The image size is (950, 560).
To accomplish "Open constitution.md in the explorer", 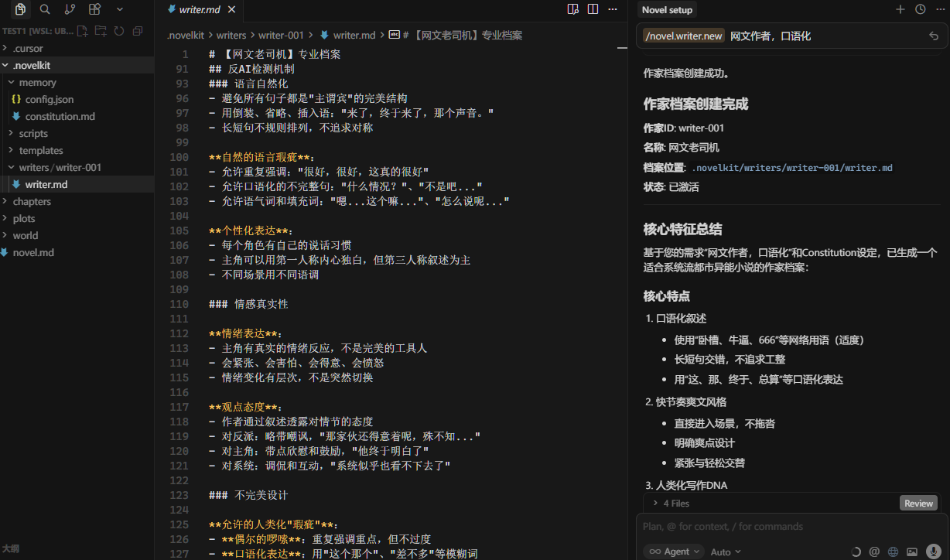I will pyautogui.click(x=77, y=116).
